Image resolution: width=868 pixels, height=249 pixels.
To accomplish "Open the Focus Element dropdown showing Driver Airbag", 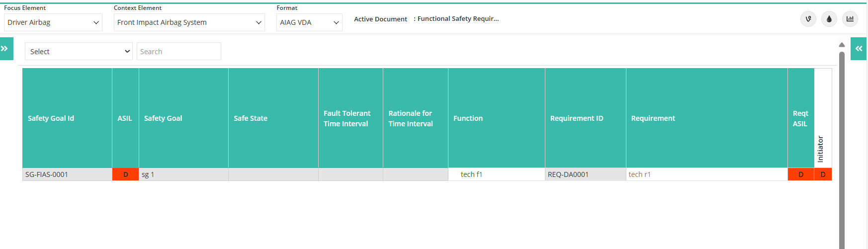I will pyautogui.click(x=53, y=22).
